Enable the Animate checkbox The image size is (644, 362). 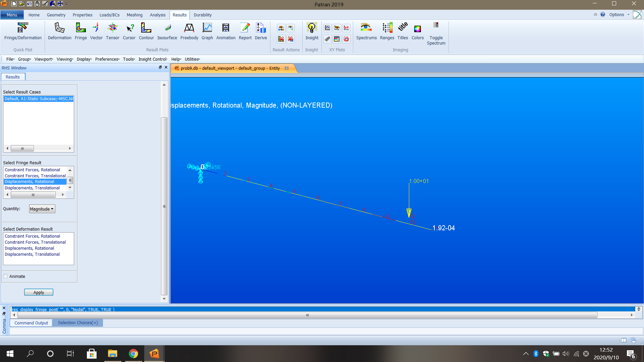[5, 276]
